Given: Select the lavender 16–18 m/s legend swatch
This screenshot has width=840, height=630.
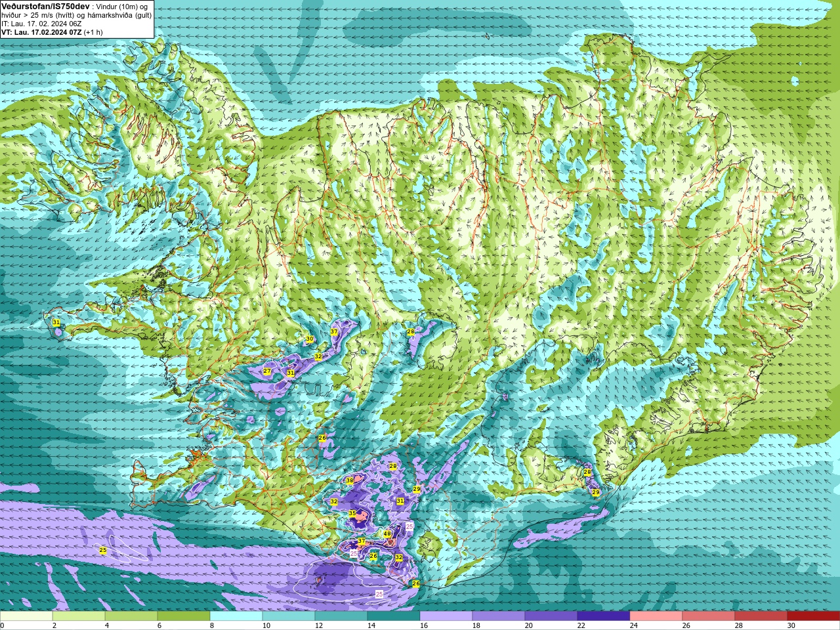Looking at the screenshot, I should pyautogui.click(x=446, y=616).
